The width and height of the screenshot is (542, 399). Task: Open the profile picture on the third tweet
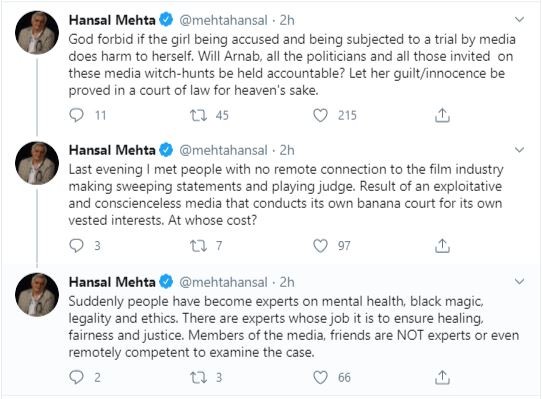point(37,294)
